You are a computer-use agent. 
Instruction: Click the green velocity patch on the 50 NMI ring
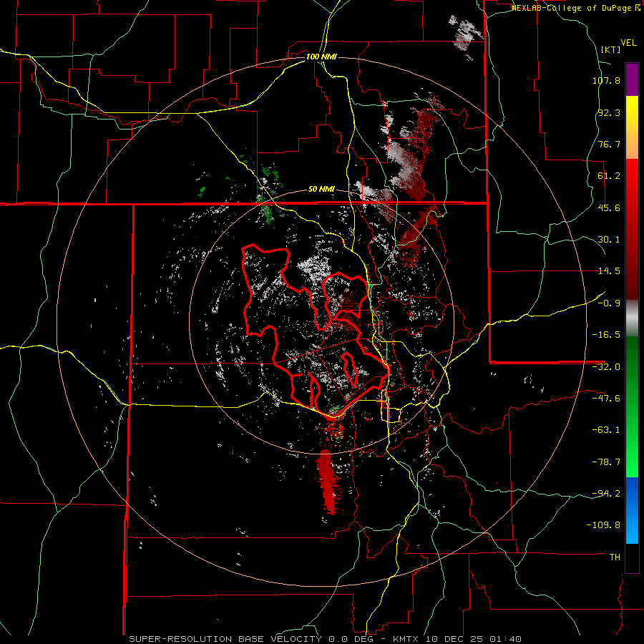point(266,209)
